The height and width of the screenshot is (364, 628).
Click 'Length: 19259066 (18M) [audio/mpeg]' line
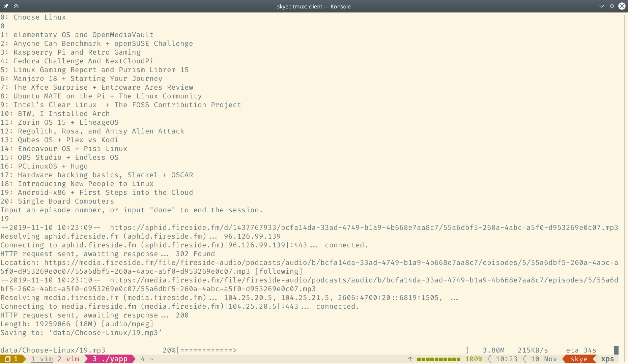[x=77, y=324]
